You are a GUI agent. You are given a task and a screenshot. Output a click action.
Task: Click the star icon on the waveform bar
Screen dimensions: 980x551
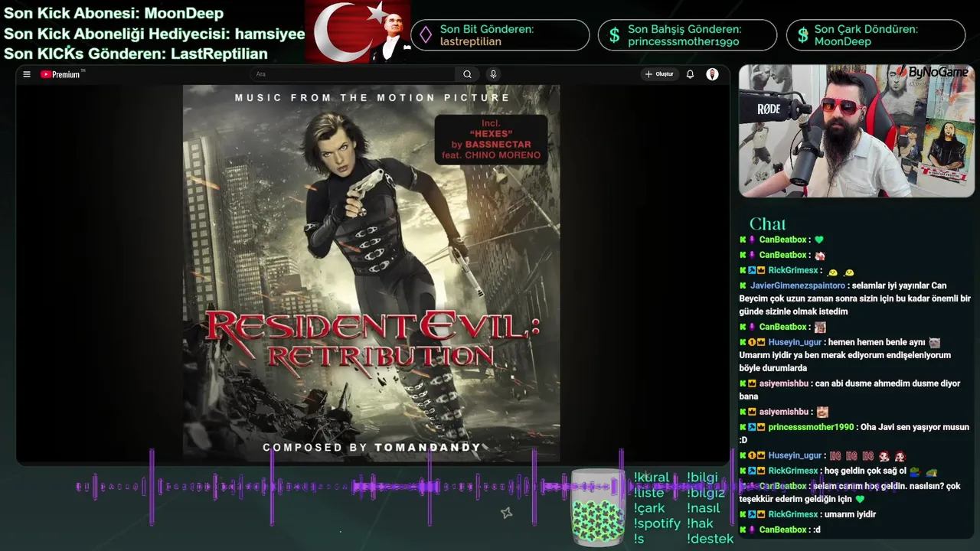click(506, 513)
